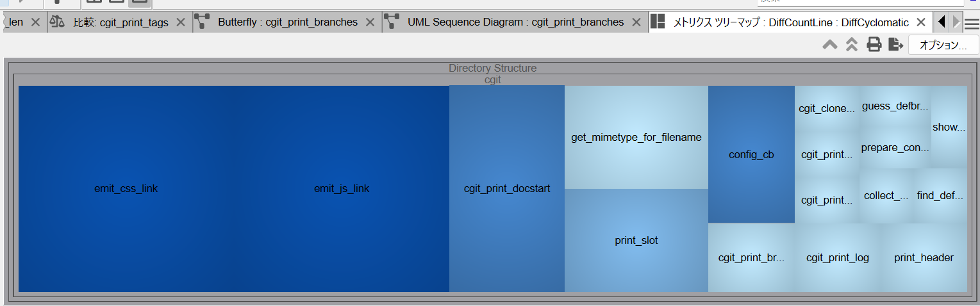Click the cgit_print_log treemap cell
The width and height of the screenshot is (980, 306).
coord(837,258)
